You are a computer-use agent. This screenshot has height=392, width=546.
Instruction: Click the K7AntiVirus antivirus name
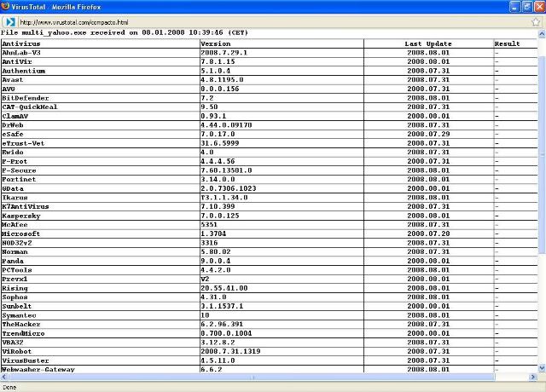click(26, 206)
